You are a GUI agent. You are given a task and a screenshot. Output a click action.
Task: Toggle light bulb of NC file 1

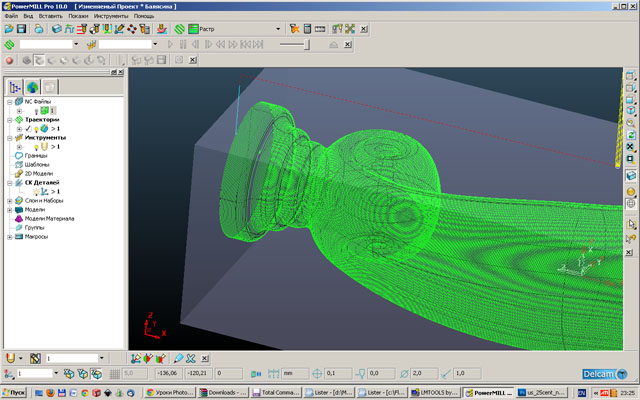tap(36, 111)
